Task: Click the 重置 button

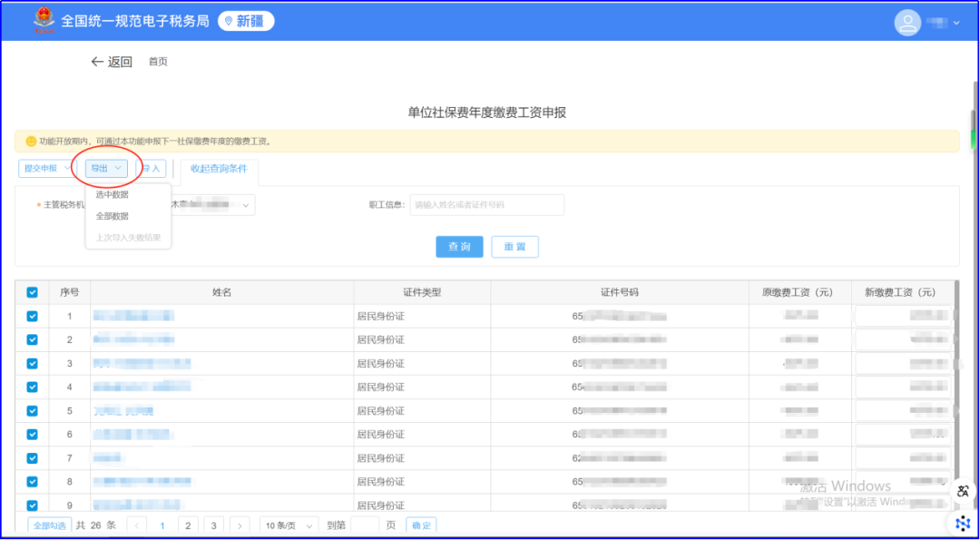Action: 515,247
